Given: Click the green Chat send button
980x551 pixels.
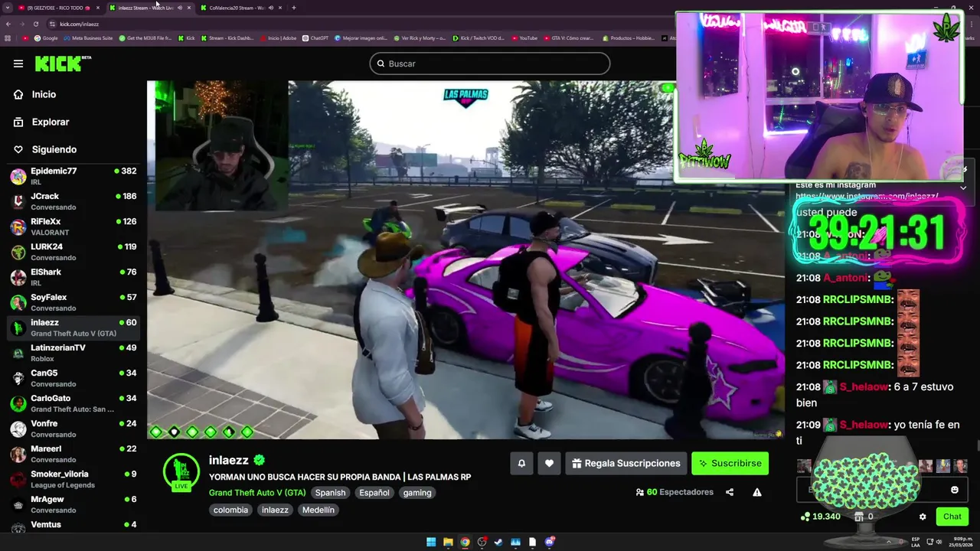Looking at the screenshot, I should (952, 517).
